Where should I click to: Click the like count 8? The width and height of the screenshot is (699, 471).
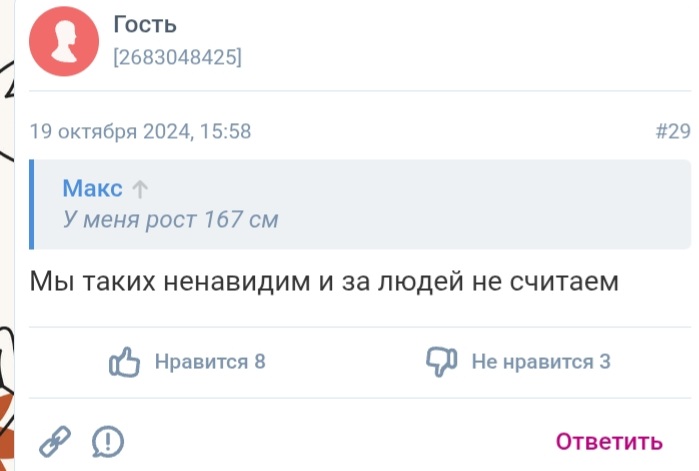tap(260, 362)
